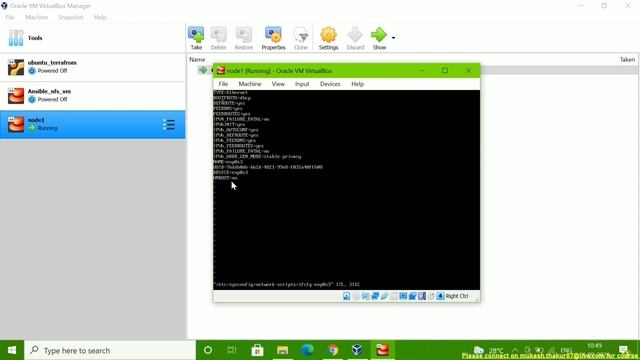The image size is (640, 360).
Task: Expand the Show button dropdown arrow
Action: (x=393, y=38)
